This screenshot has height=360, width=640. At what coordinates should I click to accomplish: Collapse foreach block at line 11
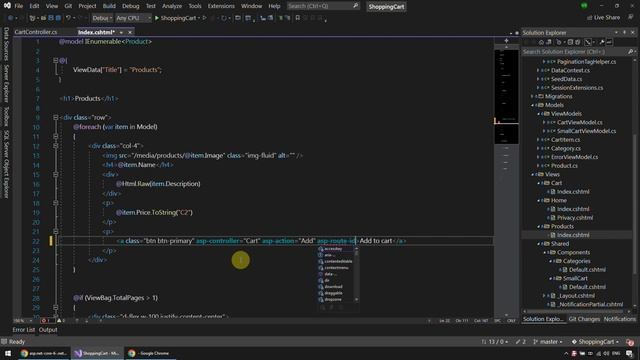click(x=56, y=137)
